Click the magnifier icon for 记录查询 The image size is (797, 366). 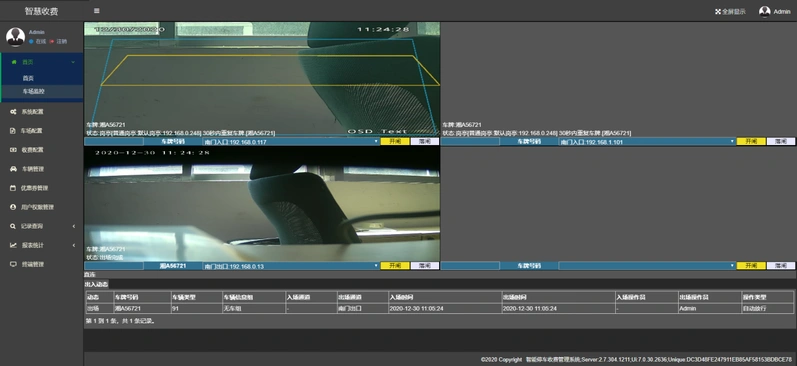point(13,226)
